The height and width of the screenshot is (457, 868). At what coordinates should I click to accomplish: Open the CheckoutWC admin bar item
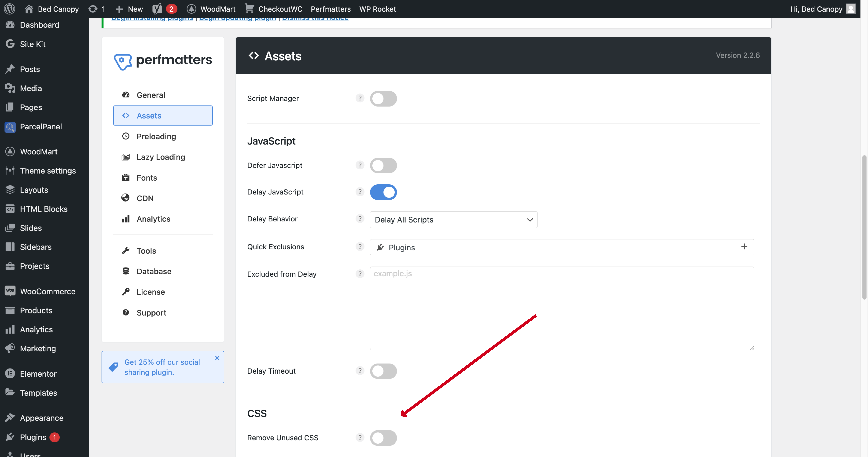click(274, 9)
